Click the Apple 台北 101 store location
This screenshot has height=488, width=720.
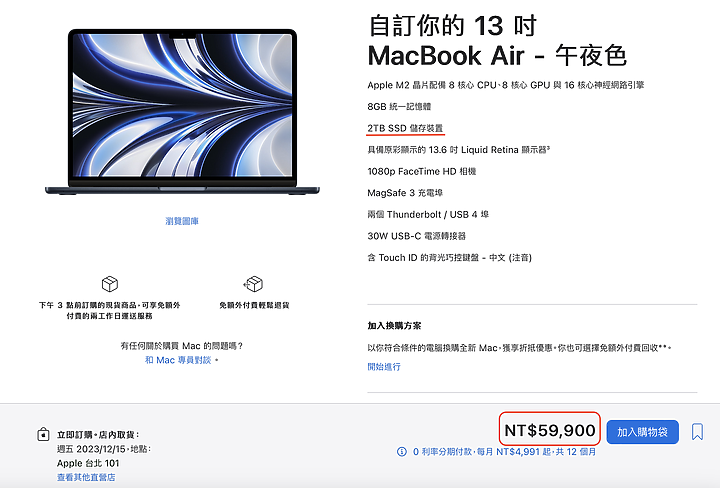[x=88, y=463]
